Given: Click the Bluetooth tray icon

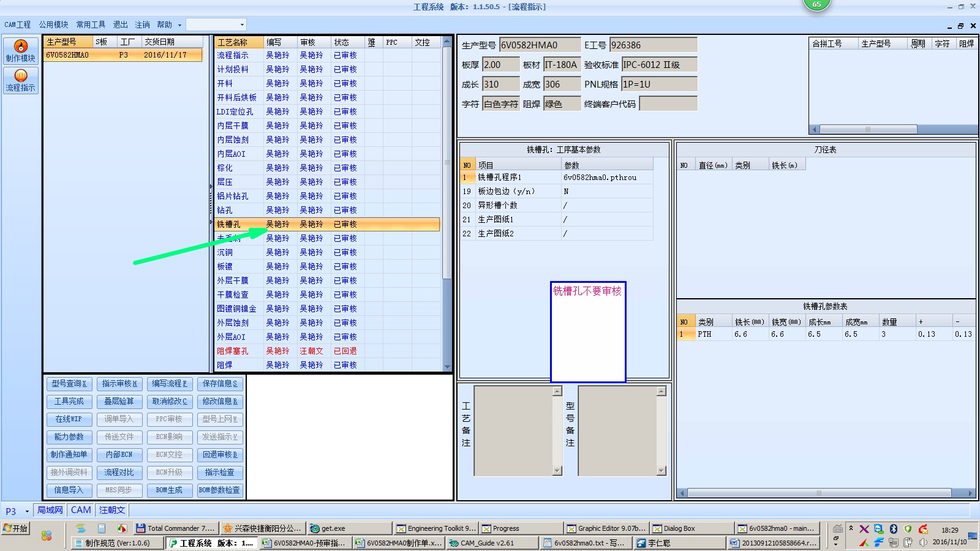Looking at the screenshot, I should (893, 529).
